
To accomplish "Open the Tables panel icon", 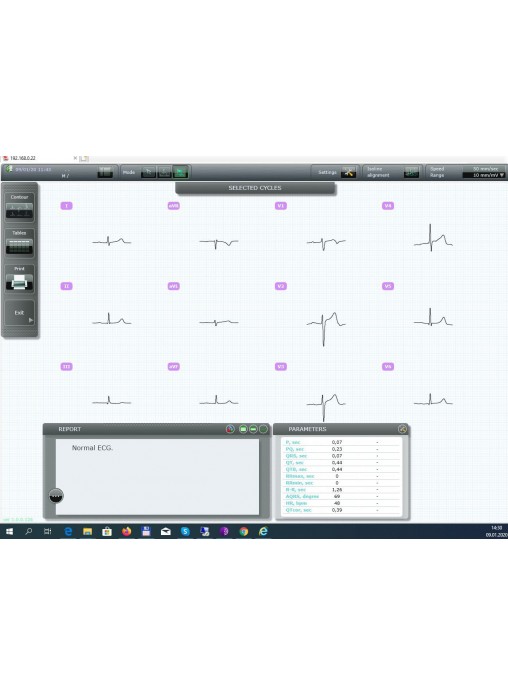I will click(x=19, y=246).
